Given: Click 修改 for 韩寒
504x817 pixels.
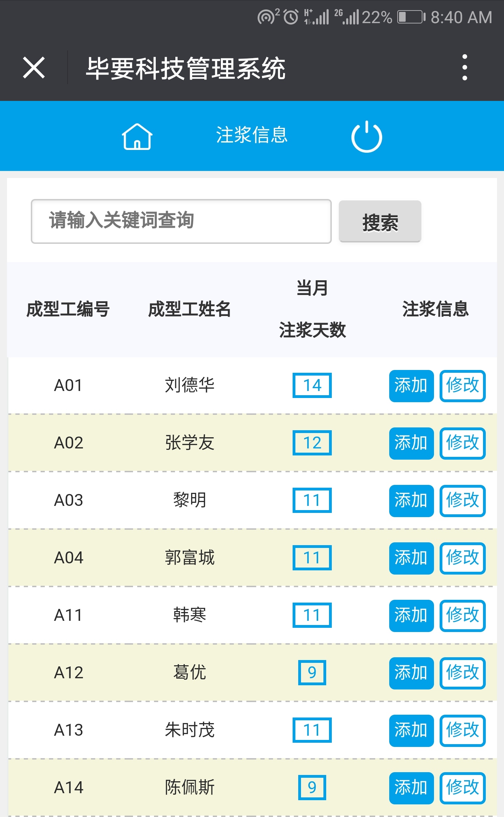Looking at the screenshot, I should 463,616.
